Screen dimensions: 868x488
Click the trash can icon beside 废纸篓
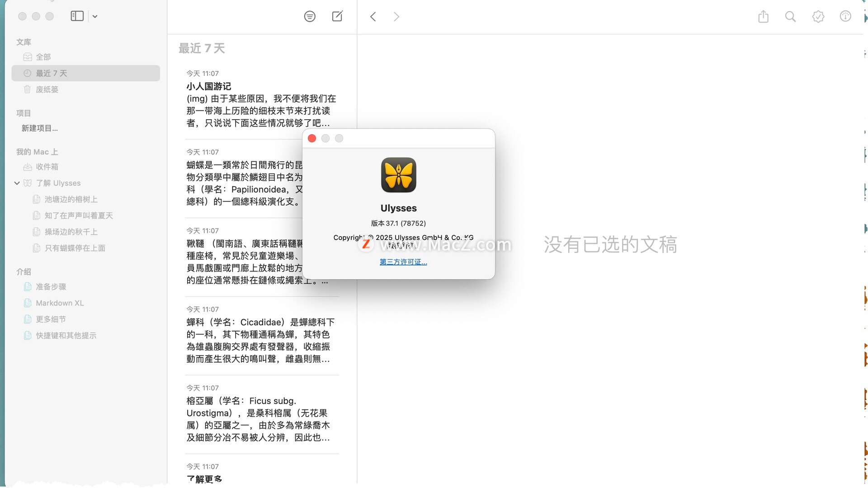(x=28, y=89)
